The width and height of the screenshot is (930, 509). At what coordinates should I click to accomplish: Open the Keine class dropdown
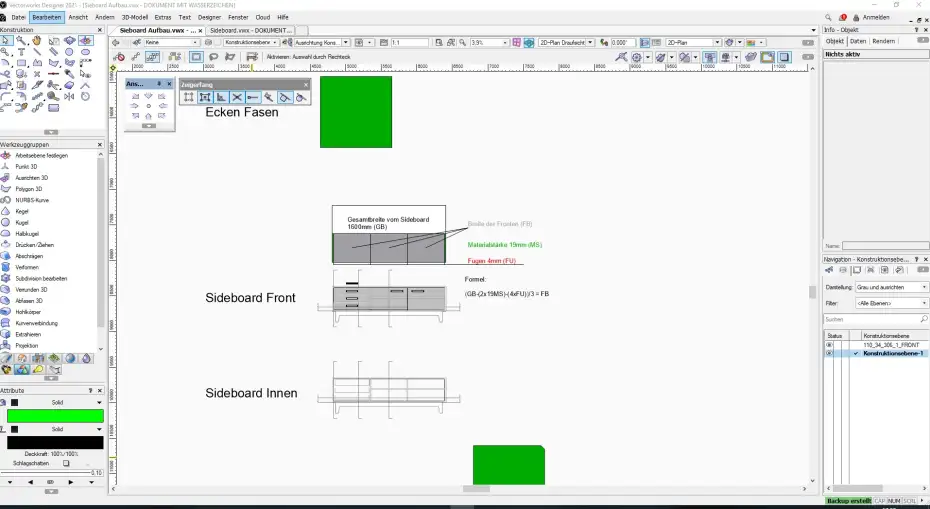coord(171,43)
